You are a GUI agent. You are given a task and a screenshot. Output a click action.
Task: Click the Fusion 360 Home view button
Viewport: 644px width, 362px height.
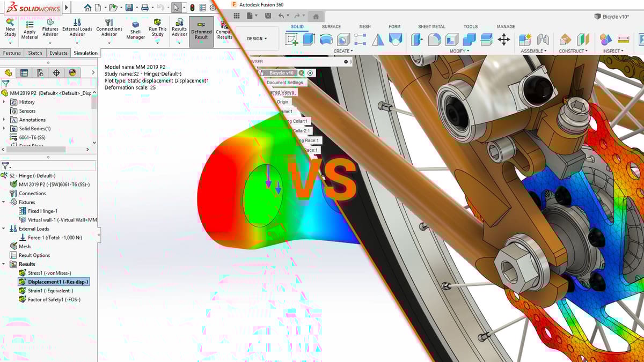pyautogui.click(x=316, y=17)
